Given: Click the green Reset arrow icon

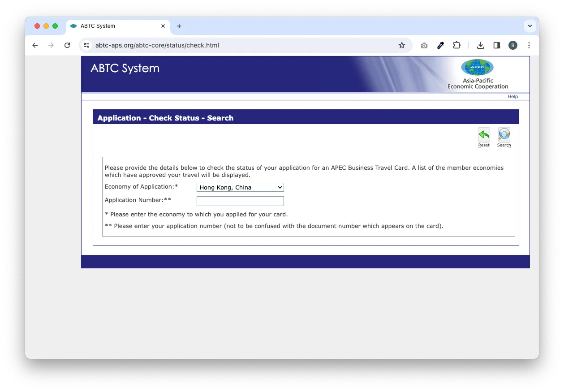Looking at the screenshot, I should pos(483,135).
